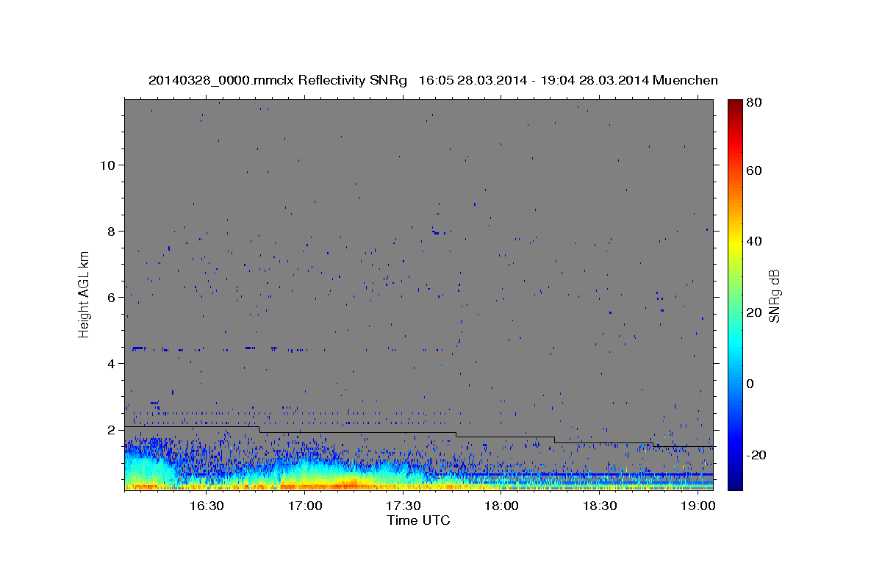882x588 pixels.
Task: Click the 18:00 time tick label
Action: [501, 506]
